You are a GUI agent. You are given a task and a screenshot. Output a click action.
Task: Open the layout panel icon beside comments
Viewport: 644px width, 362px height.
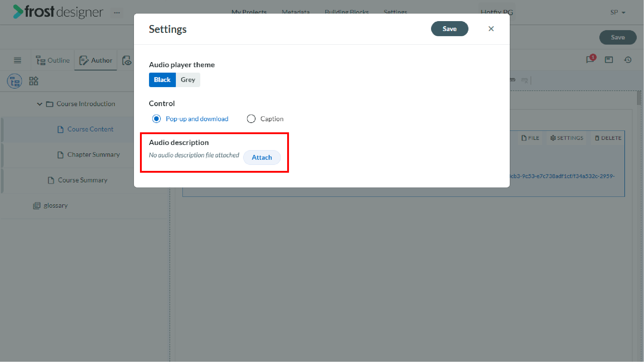pos(609,60)
